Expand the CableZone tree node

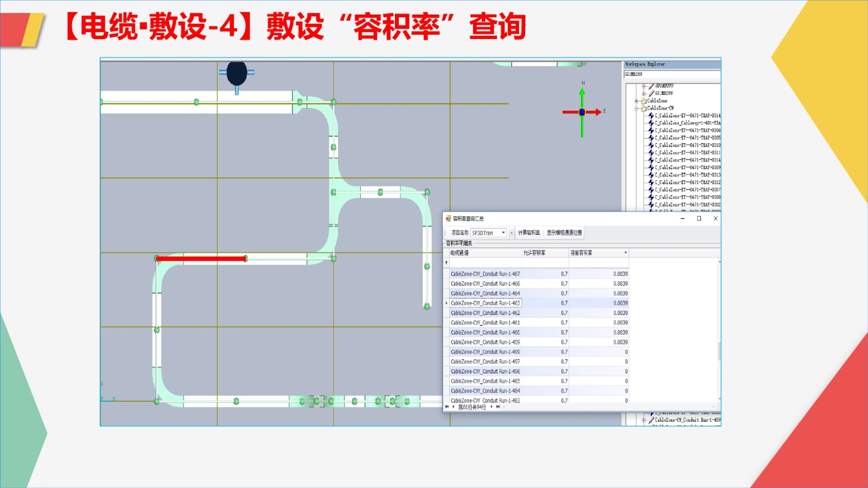636,101
